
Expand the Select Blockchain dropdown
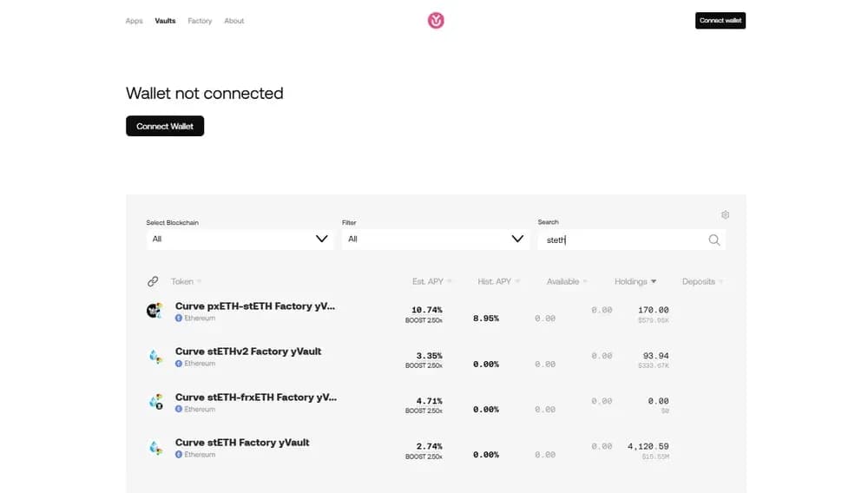[x=240, y=239]
